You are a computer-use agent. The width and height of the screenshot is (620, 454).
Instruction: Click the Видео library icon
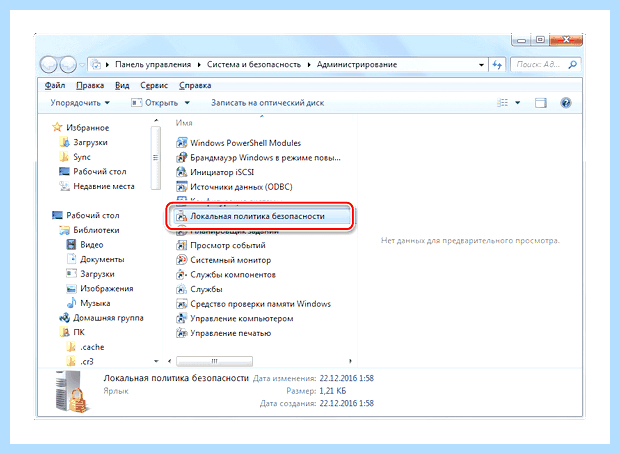pos(71,244)
